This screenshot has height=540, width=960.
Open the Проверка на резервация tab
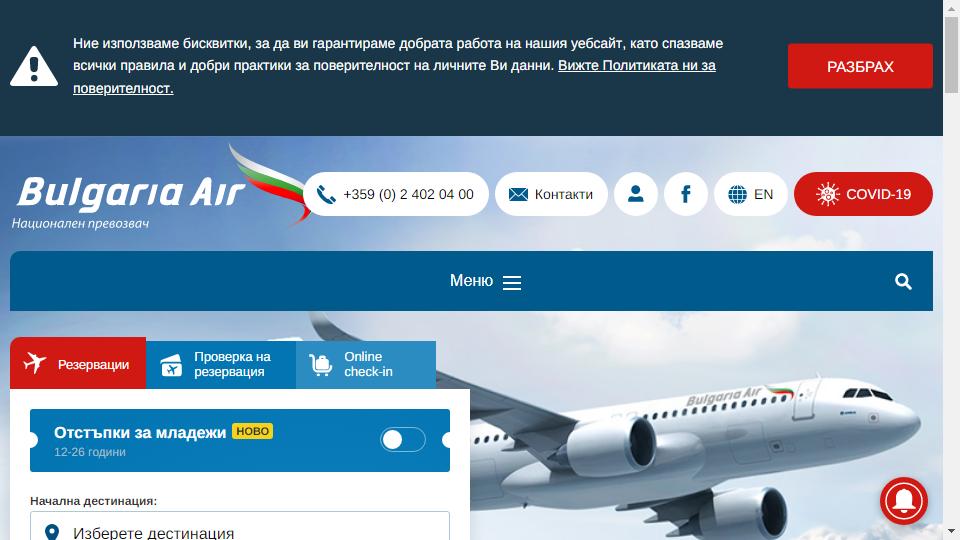[221, 364]
